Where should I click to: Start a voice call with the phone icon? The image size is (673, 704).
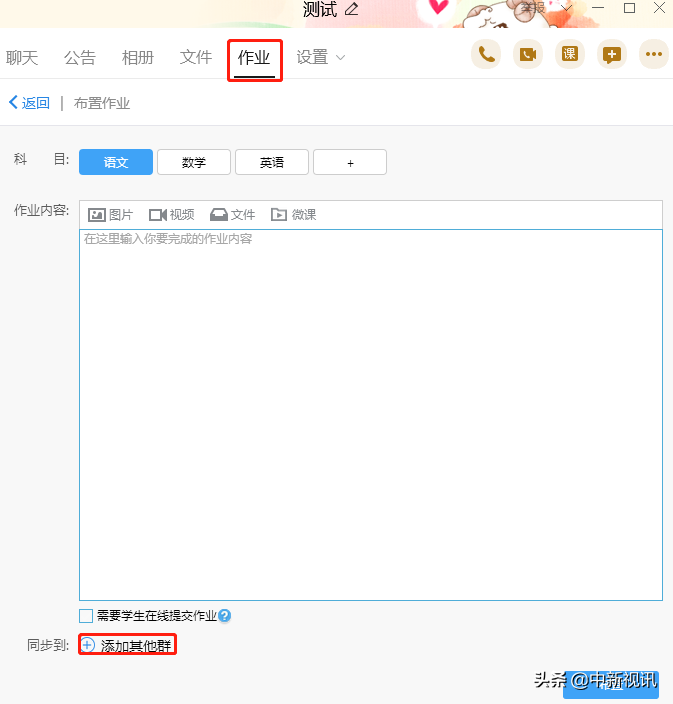tap(486, 54)
